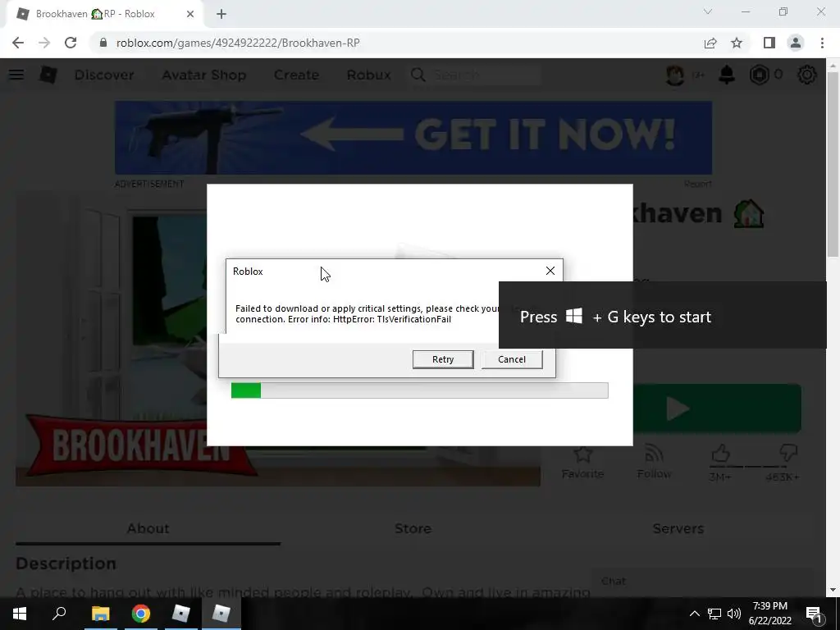Screen dimensions: 840x630
Task: Open network status tray icon
Action: (x=714, y=614)
